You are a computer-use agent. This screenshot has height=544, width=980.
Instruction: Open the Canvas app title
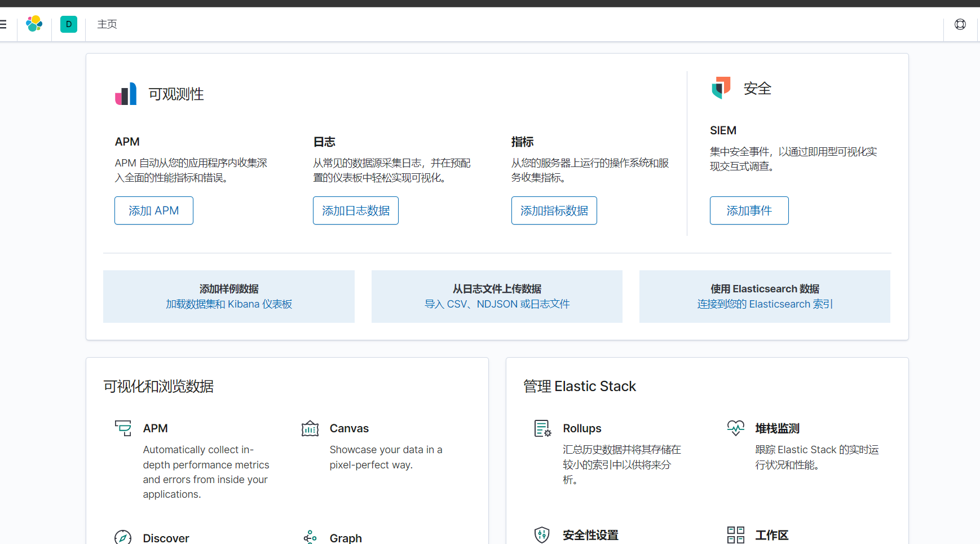pos(349,428)
